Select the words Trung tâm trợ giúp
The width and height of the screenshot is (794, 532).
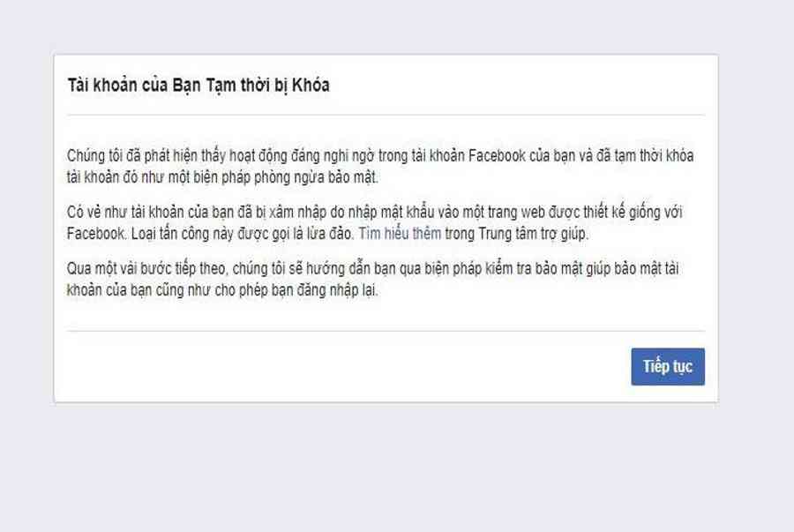click(x=533, y=235)
